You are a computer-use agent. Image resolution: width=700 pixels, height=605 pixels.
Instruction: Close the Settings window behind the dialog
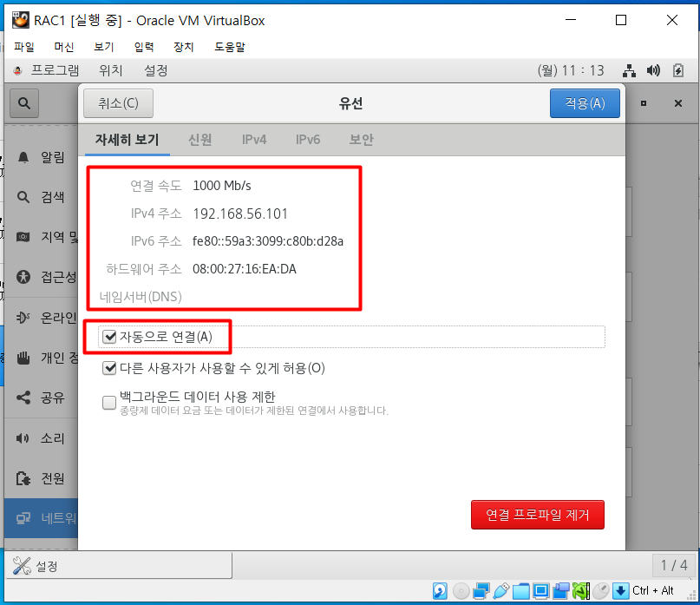[x=678, y=103]
